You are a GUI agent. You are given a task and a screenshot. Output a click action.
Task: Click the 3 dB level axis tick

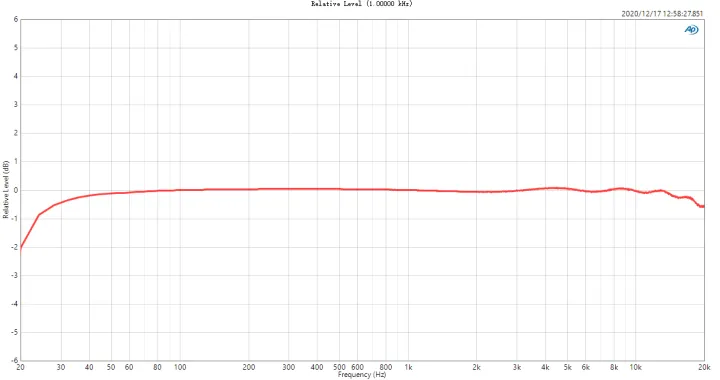coord(16,105)
